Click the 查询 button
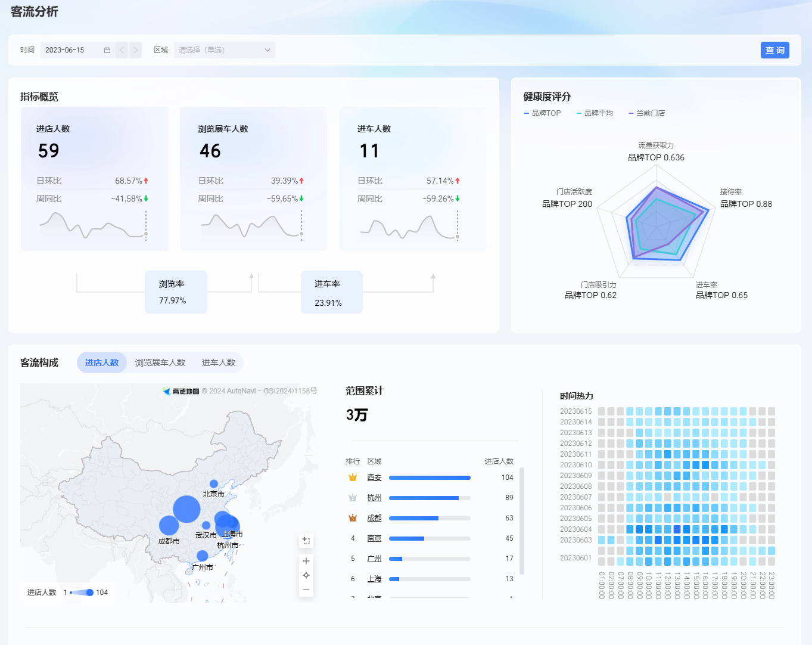 775,50
